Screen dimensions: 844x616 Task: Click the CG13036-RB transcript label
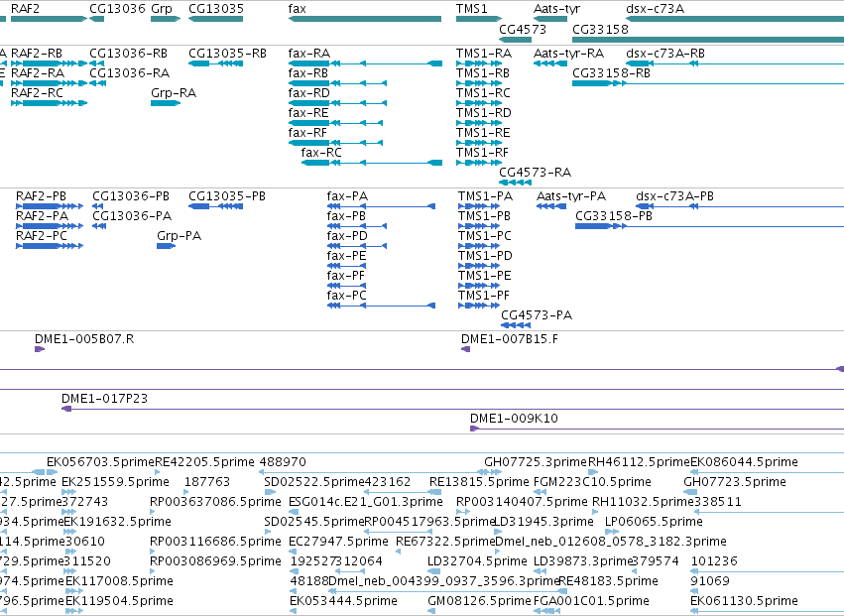tap(129, 54)
